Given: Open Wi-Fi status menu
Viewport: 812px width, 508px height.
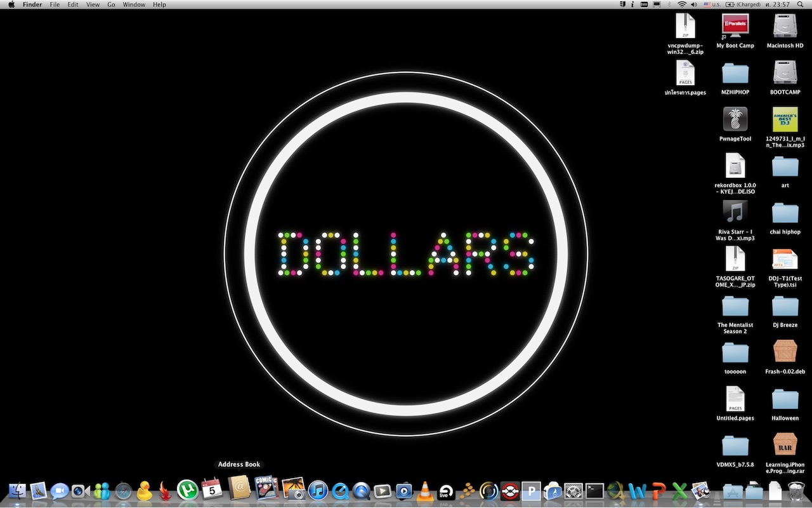Looking at the screenshot, I should pos(682,4).
